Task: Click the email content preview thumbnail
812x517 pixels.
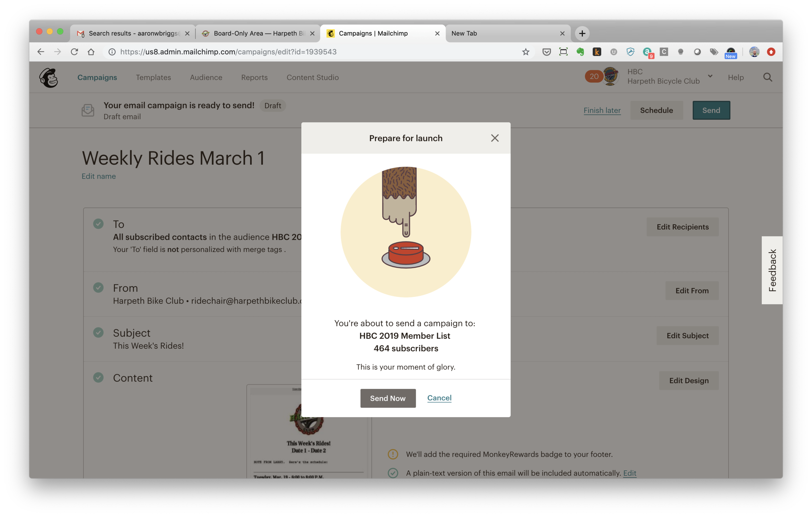Action: pyautogui.click(x=308, y=431)
